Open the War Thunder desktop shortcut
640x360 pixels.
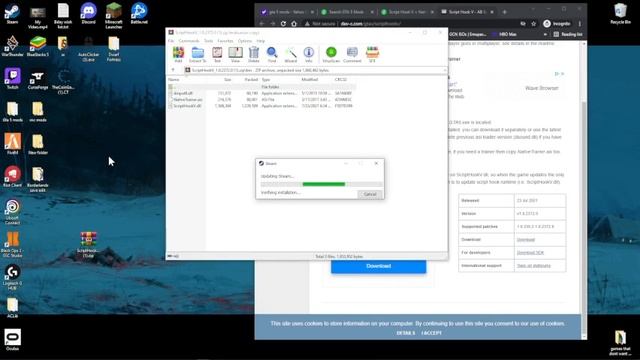coord(12,46)
